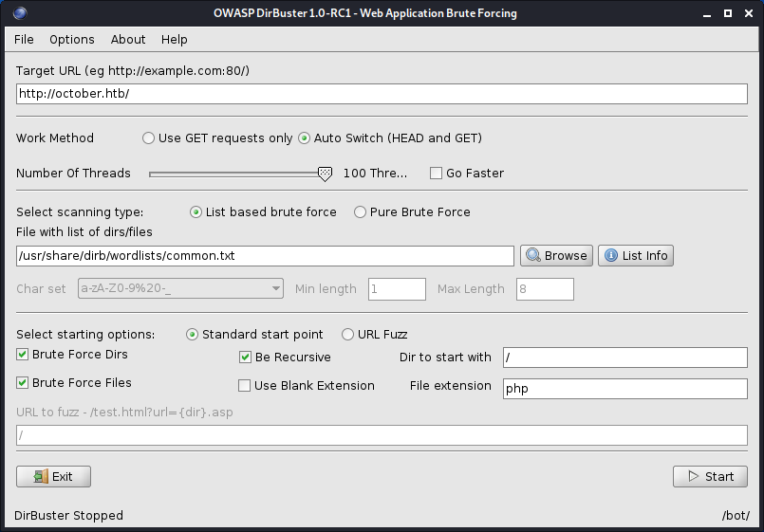Click the magnifier icon on Browse button
Image resolution: width=764 pixels, height=532 pixels.
(x=533, y=255)
